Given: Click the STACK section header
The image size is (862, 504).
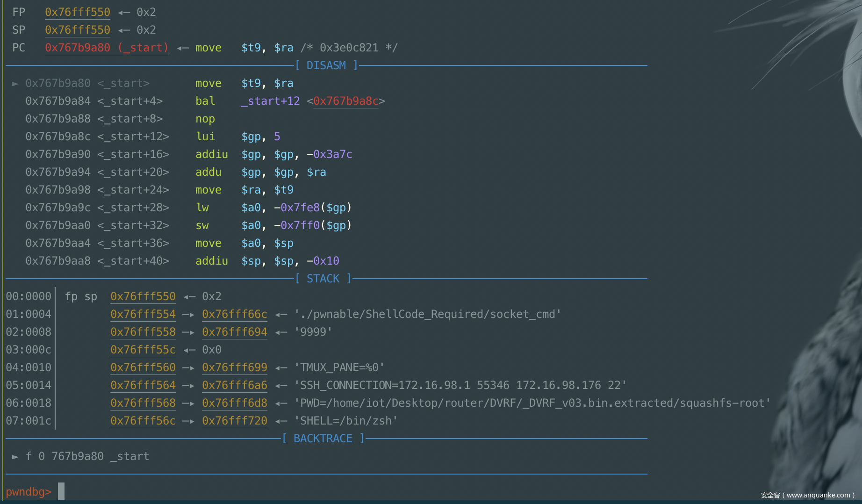Looking at the screenshot, I should (323, 279).
